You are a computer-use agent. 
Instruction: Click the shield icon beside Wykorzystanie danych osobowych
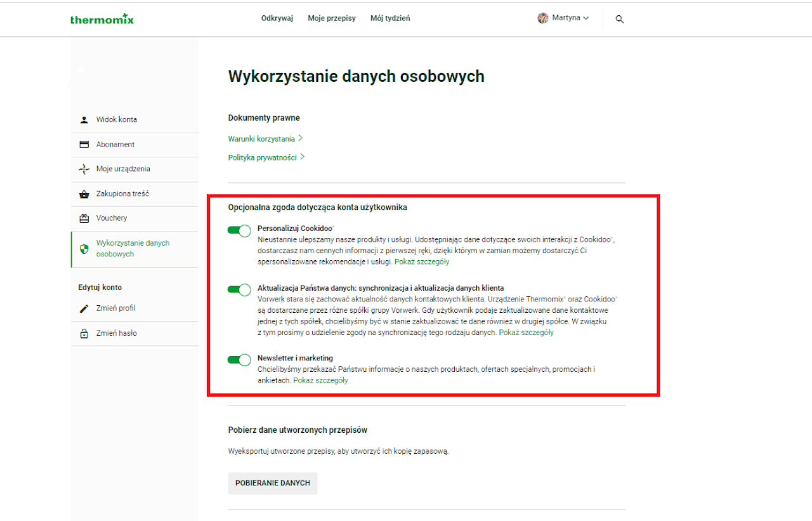(84, 249)
